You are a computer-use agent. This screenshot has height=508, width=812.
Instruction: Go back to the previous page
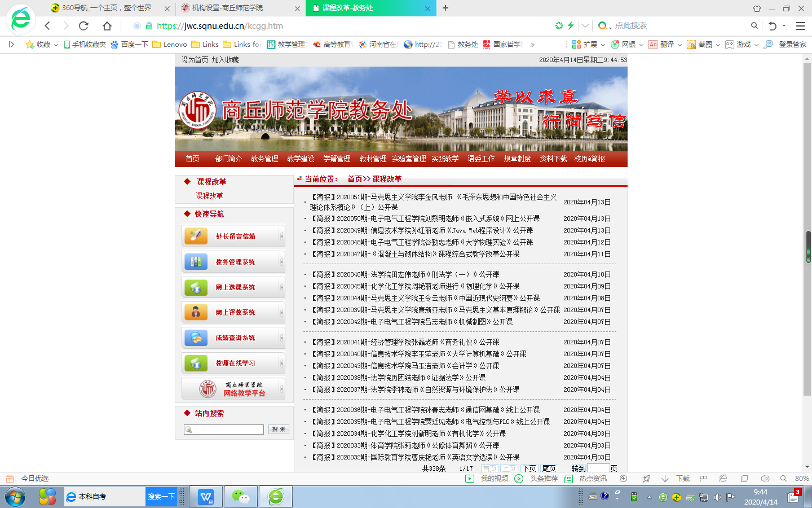(x=47, y=25)
